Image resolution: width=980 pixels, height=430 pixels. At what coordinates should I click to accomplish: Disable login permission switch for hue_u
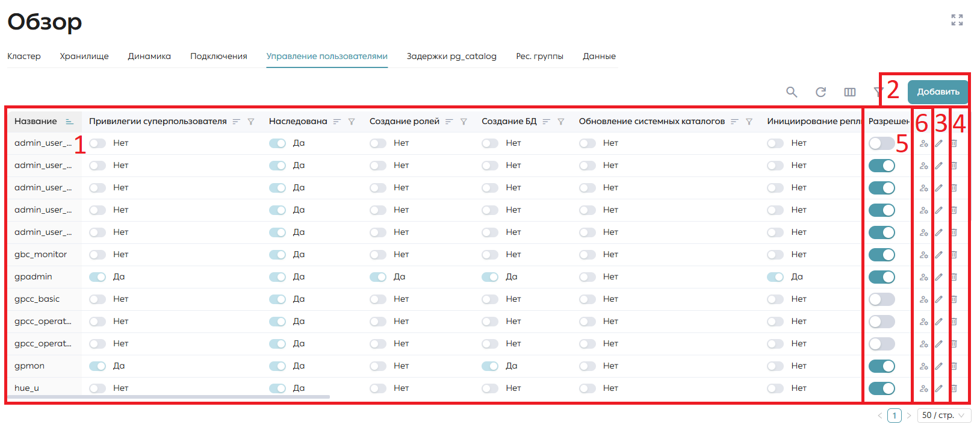coord(882,388)
